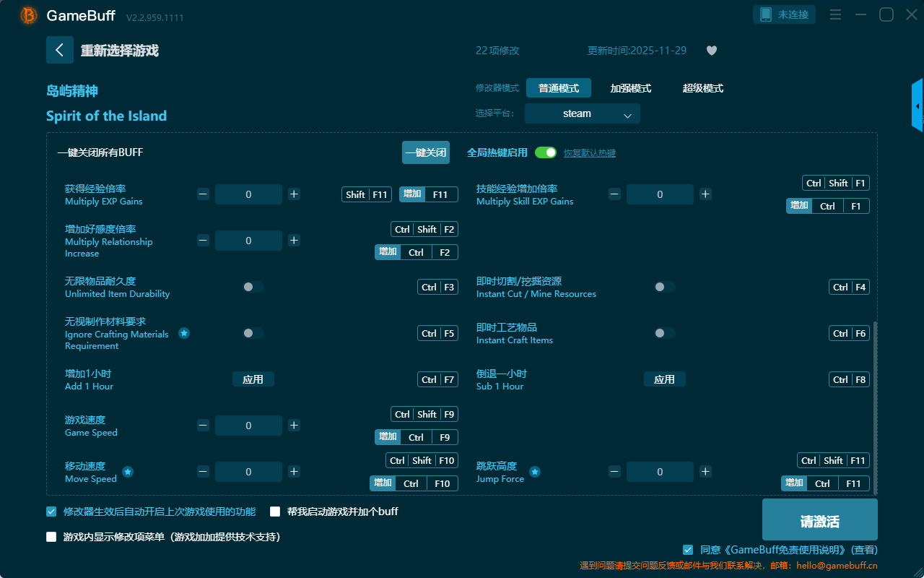Click the GameBuff logo icon

[29, 15]
